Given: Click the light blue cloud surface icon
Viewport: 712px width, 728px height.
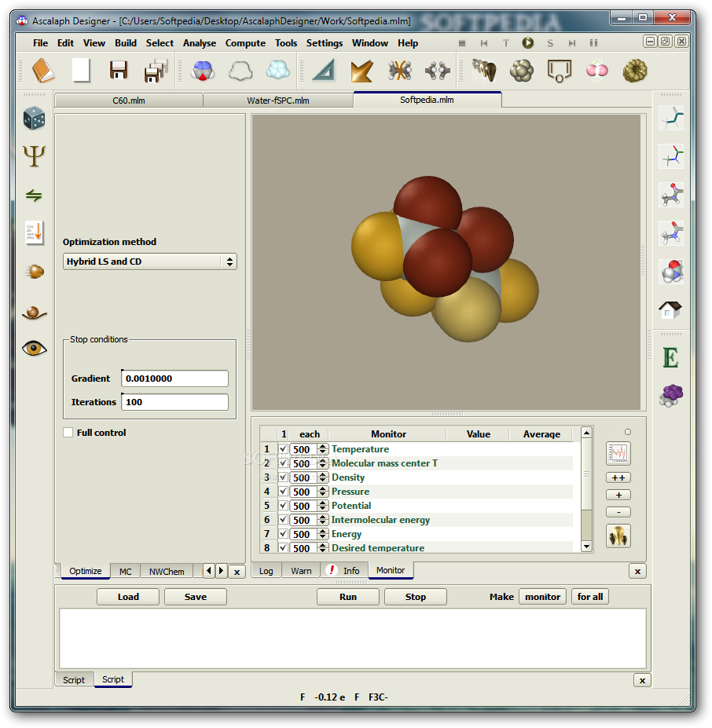Looking at the screenshot, I should (x=278, y=71).
